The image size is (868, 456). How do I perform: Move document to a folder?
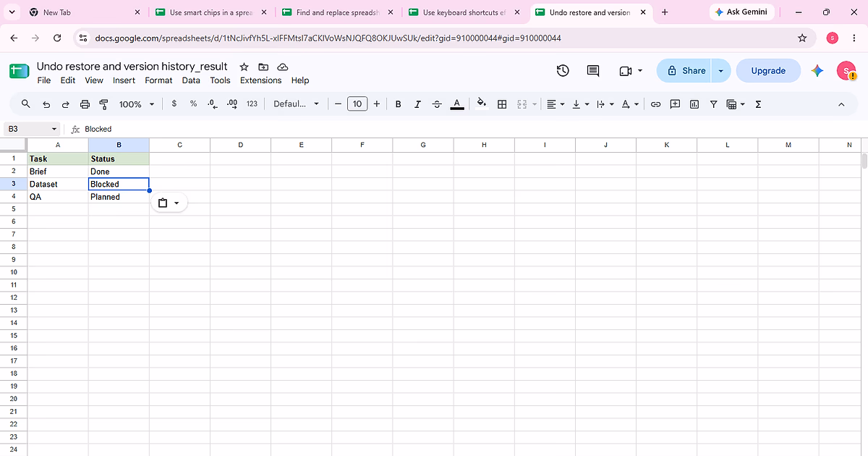(263, 67)
